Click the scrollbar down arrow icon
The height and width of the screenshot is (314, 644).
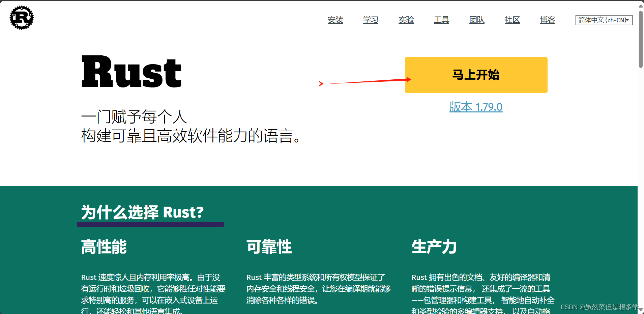(640, 309)
